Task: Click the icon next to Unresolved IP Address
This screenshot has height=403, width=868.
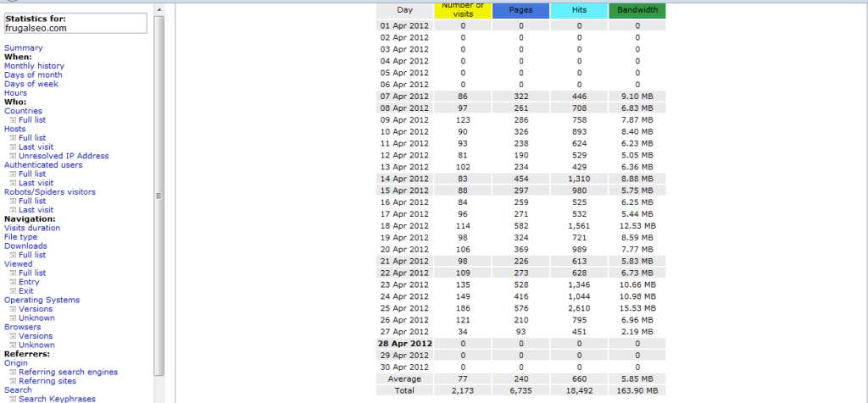Action: pyautogui.click(x=14, y=156)
